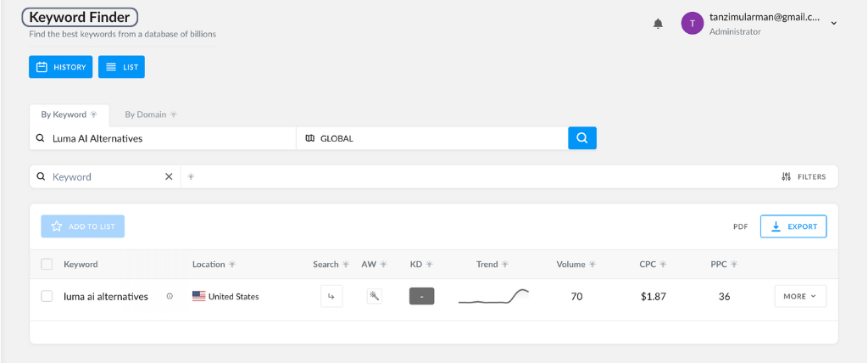This screenshot has width=868, height=363.
Task: Click the hint bulb beside By Keyword
Action: point(93,114)
